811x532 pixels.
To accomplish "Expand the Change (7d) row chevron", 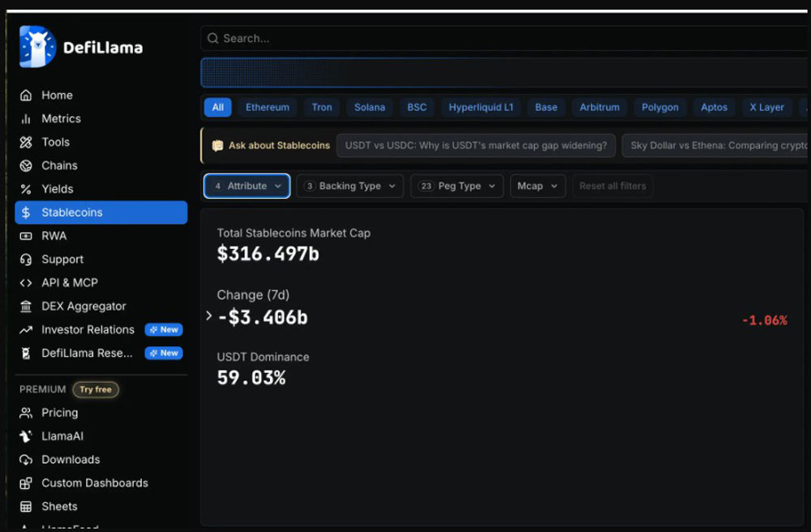I will tap(208, 315).
